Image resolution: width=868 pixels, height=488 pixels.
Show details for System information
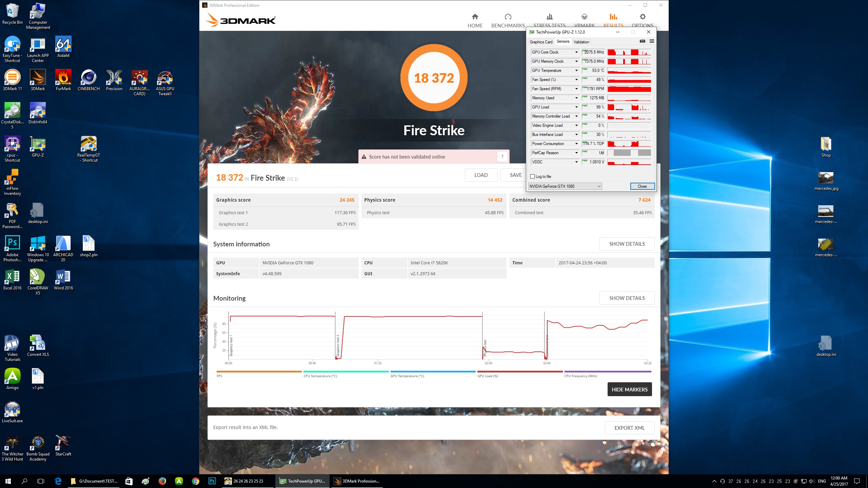627,244
